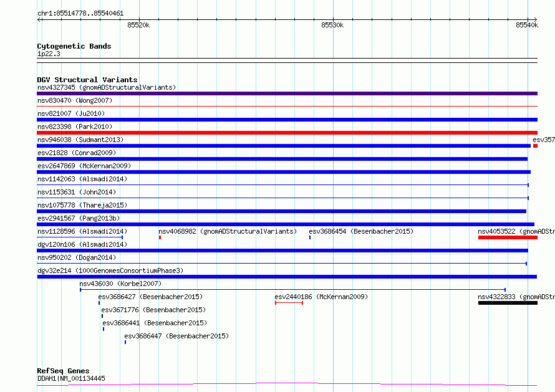The height and width of the screenshot is (392, 555).
Task: Click the DDAH1|NM_001134445 gene label
Action: [x=71, y=378]
